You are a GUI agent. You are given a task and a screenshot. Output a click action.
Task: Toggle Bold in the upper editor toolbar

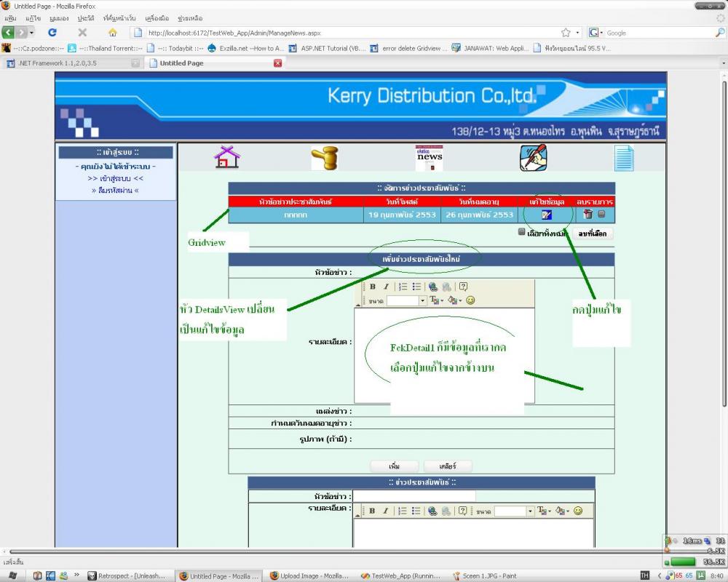(x=372, y=287)
